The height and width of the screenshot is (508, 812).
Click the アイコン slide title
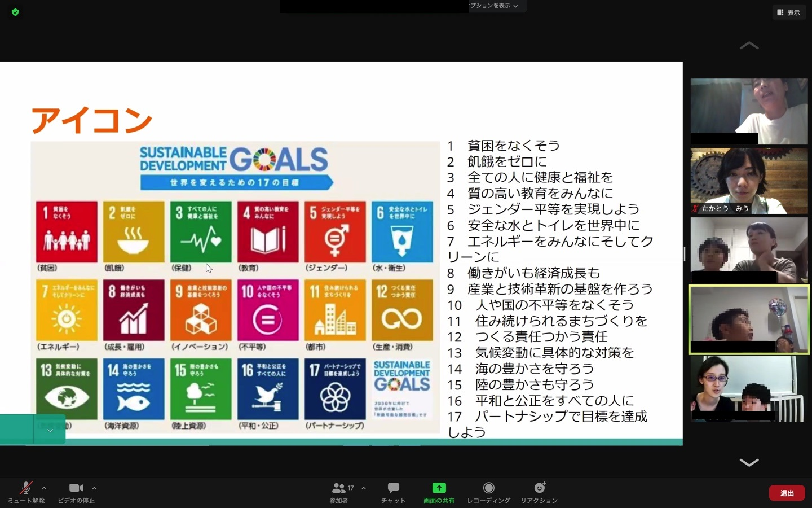pos(91,120)
